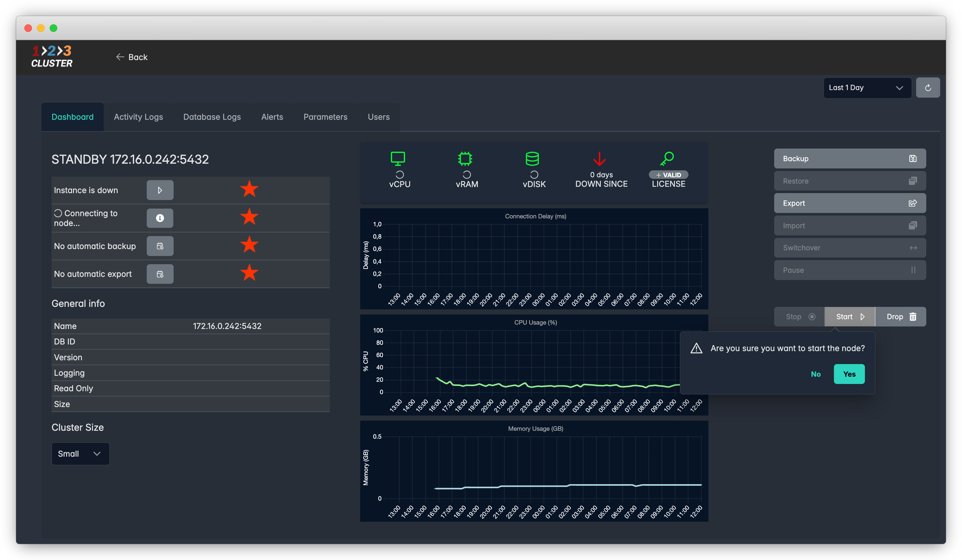Click the red DOWN SINCE arrow icon
This screenshot has height=560, width=962.
[599, 158]
